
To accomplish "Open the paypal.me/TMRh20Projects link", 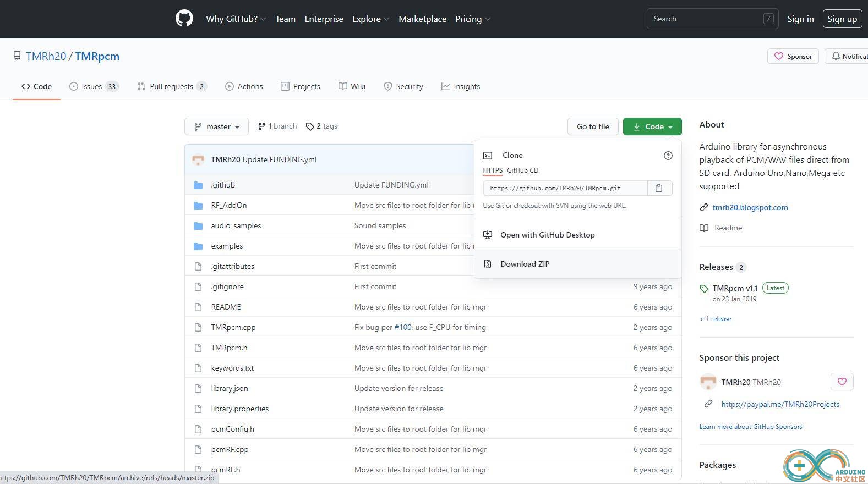I will coord(780,404).
